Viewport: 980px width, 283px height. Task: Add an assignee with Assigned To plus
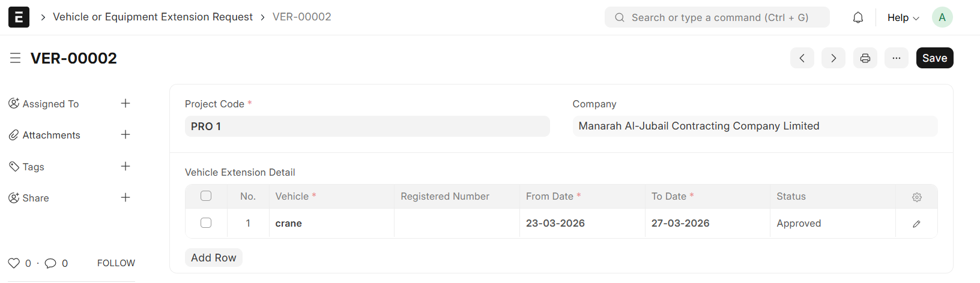coord(126,104)
